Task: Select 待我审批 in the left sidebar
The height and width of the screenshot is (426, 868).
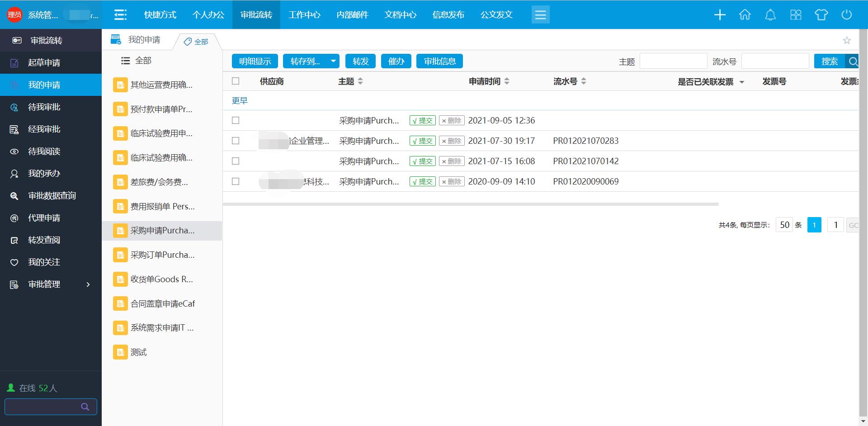Action: tap(44, 107)
